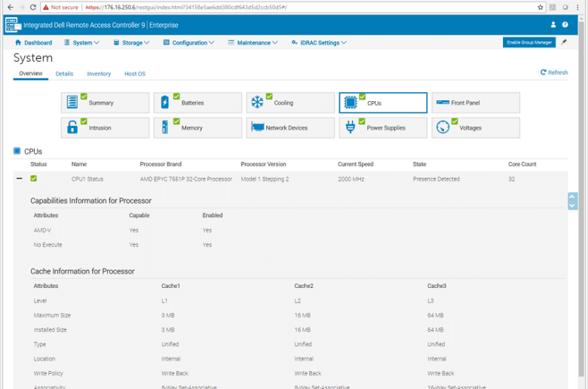Open the iDRAC Settings dropdown menu

click(x=319, y=43)
